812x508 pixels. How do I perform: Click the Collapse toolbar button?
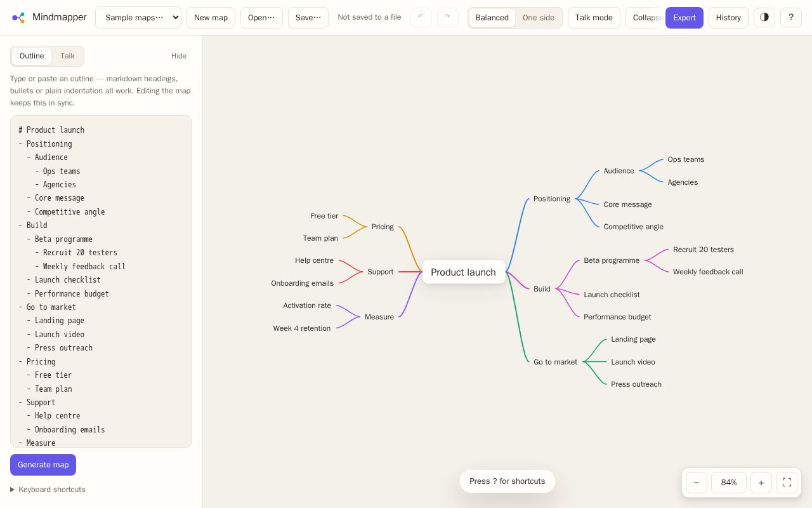coord(645,18)
